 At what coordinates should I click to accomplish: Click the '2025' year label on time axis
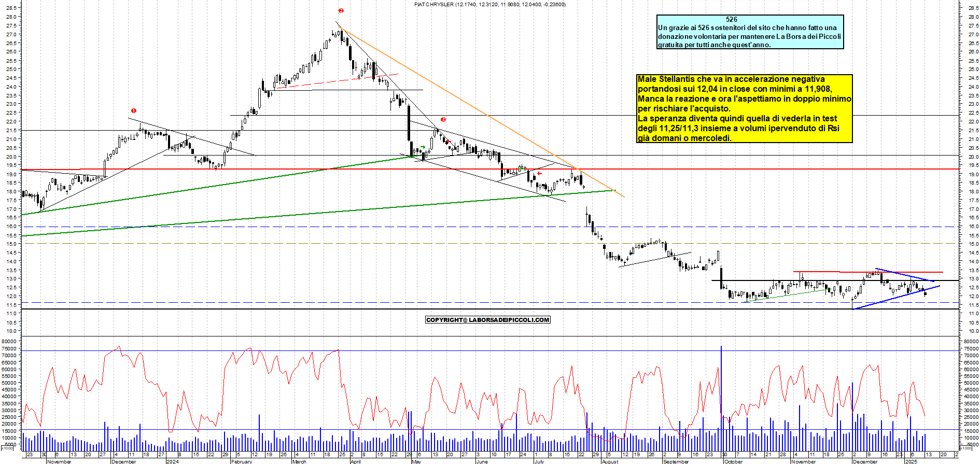pos(911,461)
